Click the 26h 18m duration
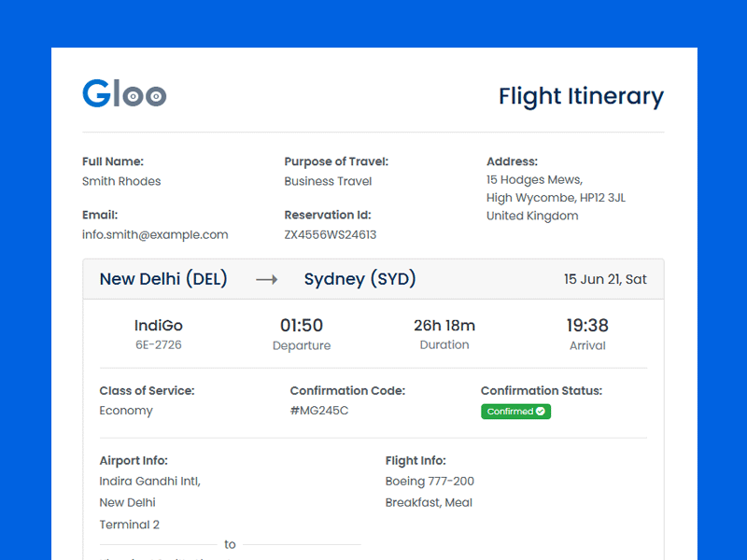747x560 pixels. 444,326
